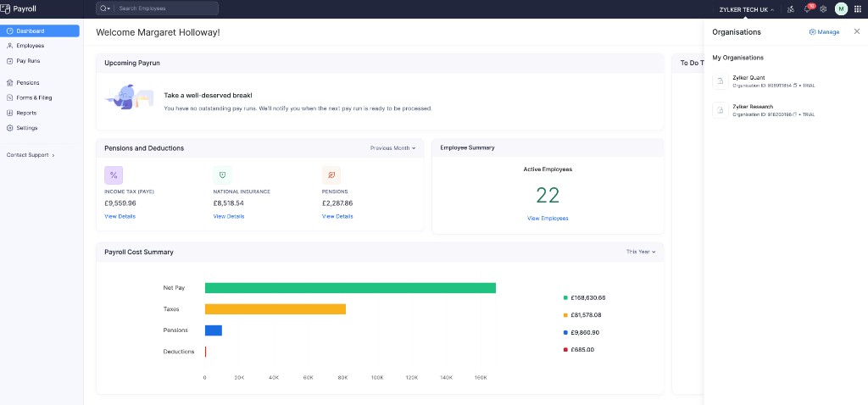Click the Pay Runs sidebar icon
This screenshot has height=405, width=868.
(x=9, y=61)
